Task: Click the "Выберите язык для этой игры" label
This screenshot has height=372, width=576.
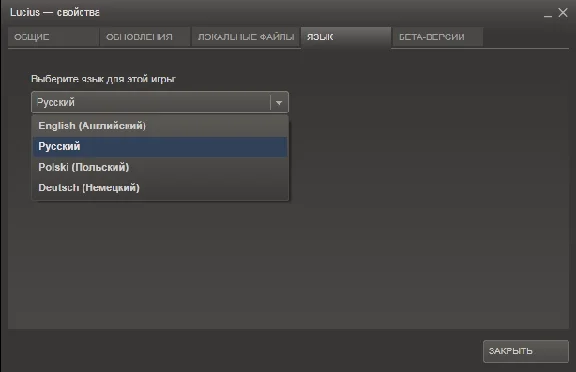Action: 104,79
